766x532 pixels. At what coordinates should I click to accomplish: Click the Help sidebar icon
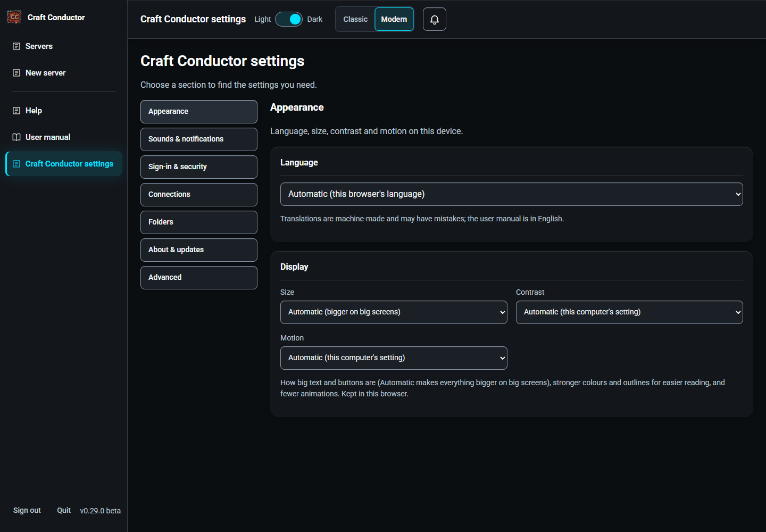pyautogui.click(x=16, y=111)
